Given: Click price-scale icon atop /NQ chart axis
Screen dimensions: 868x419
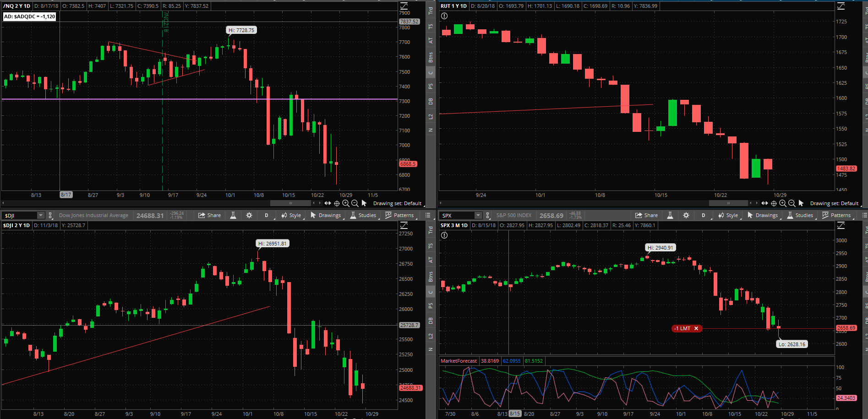Looking at the screenshot, I should [x=404, y=6].
